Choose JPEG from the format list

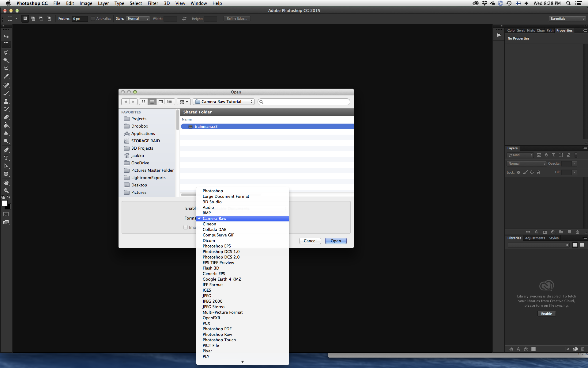207,296
